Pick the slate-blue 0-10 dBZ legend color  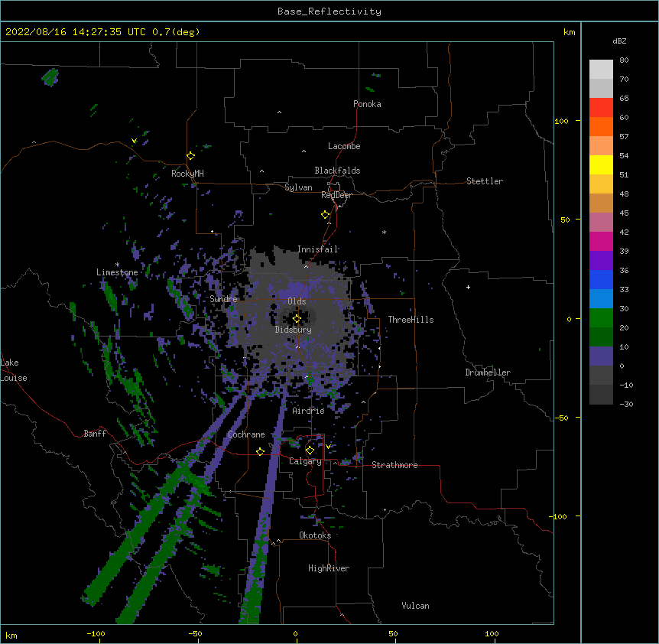pyautogui.click(x=601, y=356)
